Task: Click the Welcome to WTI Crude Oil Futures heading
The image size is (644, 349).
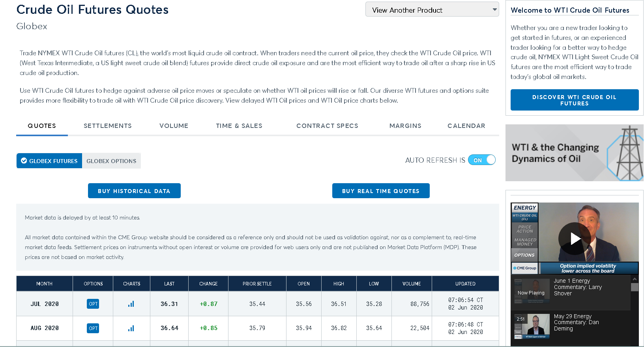Action: (570, 10)
